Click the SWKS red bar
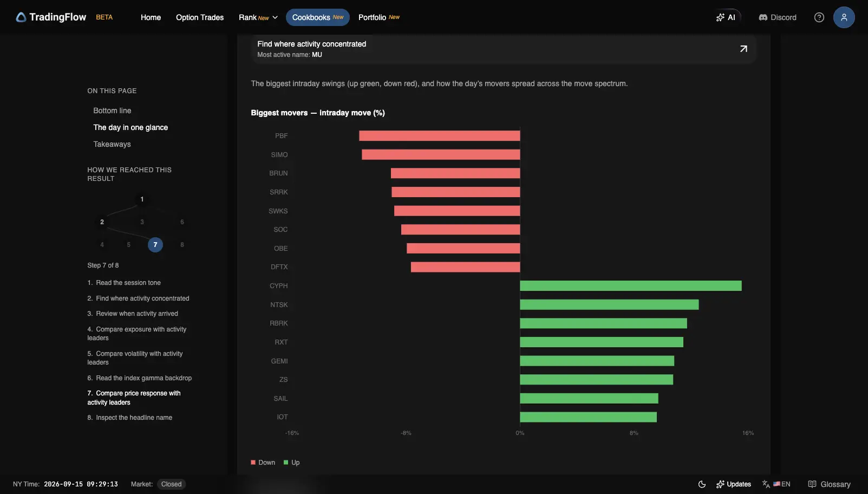This screenshot has width=868, height=494. click(x=457, y=211)
